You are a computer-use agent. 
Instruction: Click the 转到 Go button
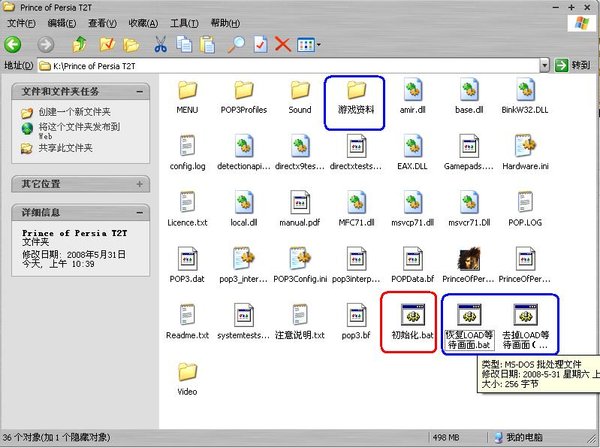click(573, 65)
